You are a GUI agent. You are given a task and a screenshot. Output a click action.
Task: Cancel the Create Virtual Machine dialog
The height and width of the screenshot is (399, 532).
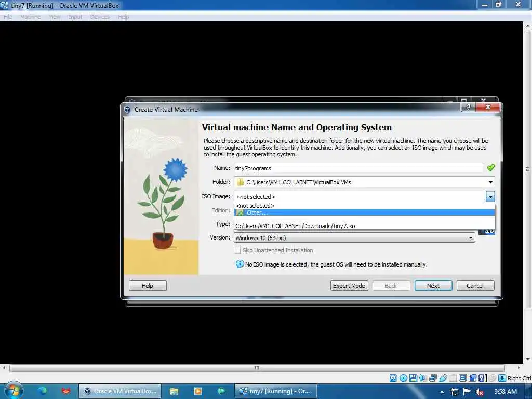(475, 286)
